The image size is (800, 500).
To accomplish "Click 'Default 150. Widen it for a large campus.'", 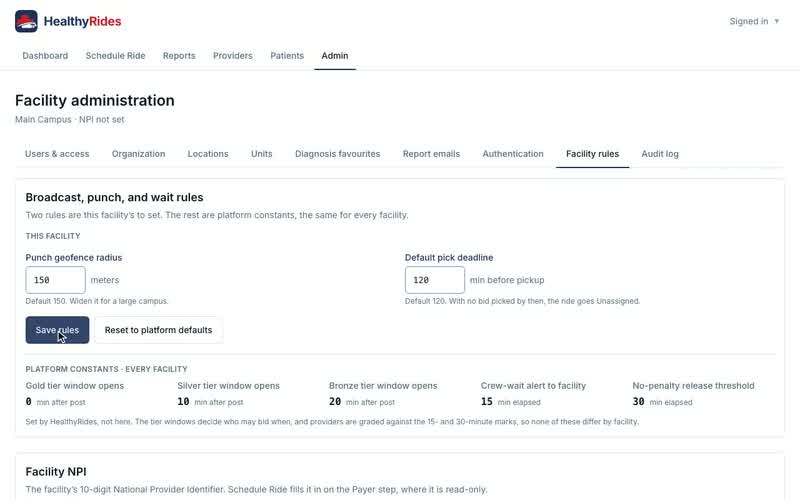I will click(x=97, y=301).
